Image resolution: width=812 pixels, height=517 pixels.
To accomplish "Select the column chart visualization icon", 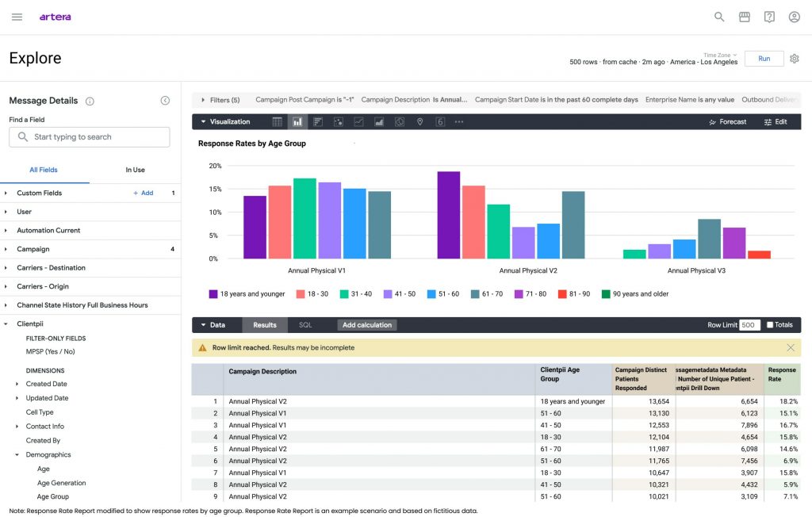I will (x=297, y=122).
